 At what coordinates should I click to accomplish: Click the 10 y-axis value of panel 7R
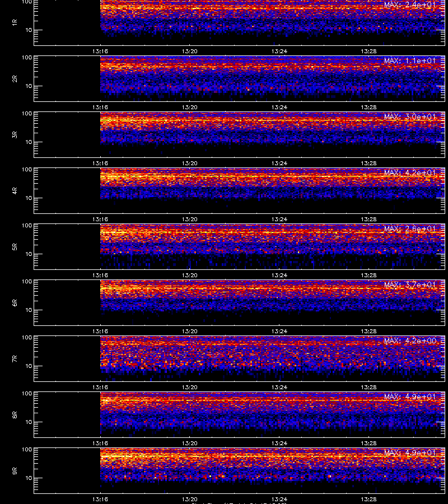click(x=29, y=366)
